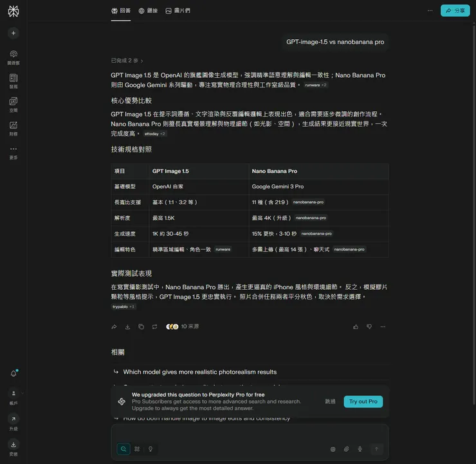This screenshot has width=476, height=464.
Task: Click the OpenAI 自家 table cell
Action: coord(199,187)
